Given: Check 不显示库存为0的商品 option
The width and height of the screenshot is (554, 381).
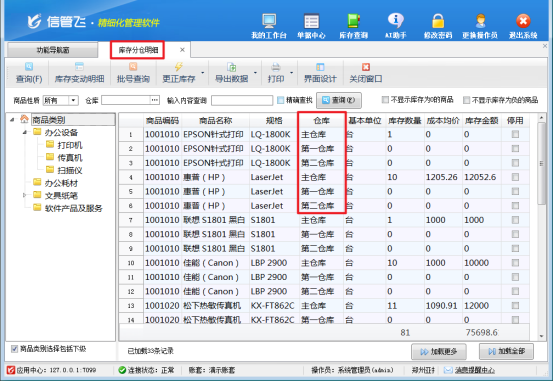Looking at the screenshot, I should (x=385, y=100).
